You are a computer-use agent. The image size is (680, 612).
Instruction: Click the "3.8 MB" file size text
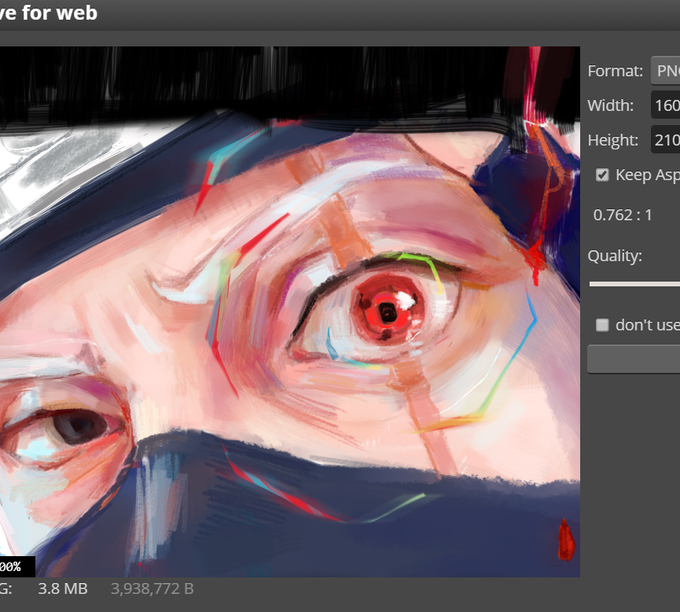tap(62, 589)
